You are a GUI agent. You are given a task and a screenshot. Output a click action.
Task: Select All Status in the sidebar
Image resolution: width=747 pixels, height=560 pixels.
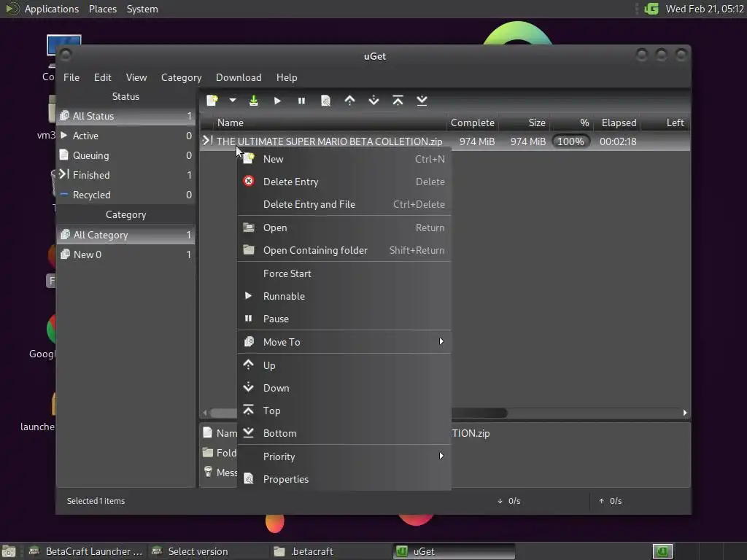coord(125,116)
